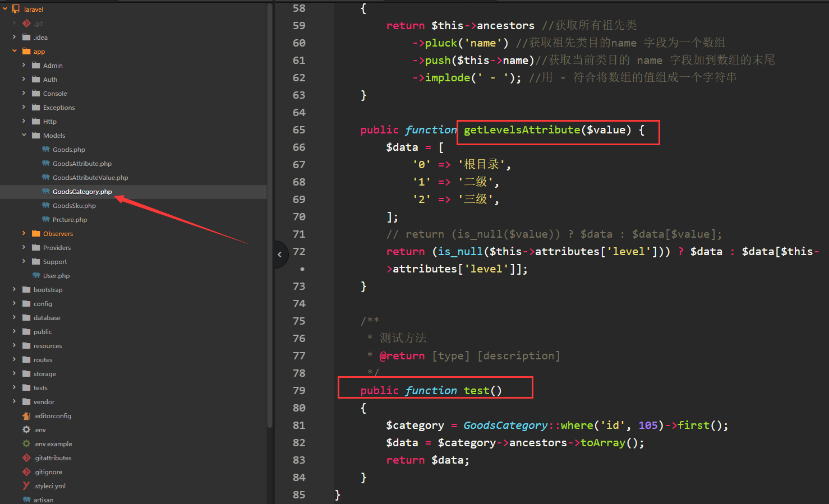This screenshot has height=504, width=829.
Task: Expand the Auth folder chevron
Action: 24,79
